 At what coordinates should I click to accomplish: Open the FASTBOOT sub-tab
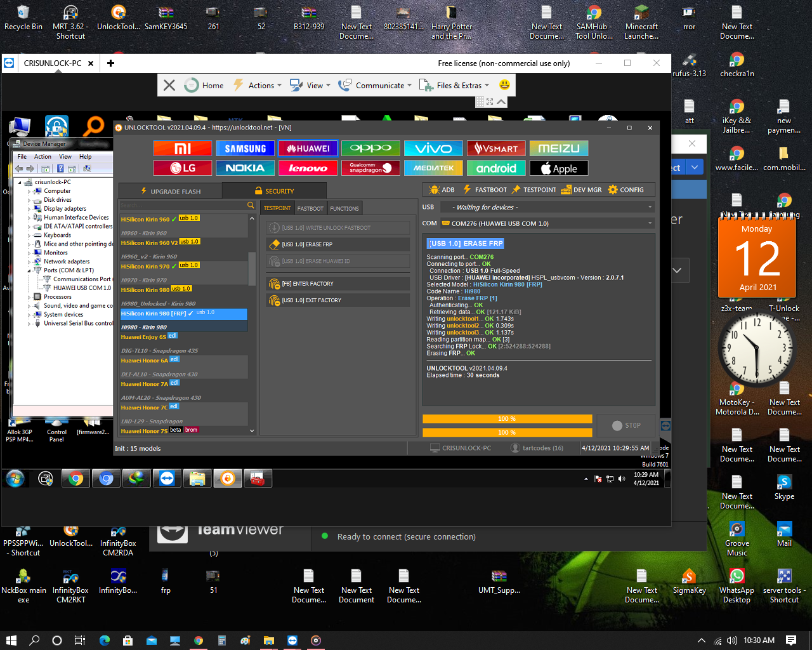point(310,208)
